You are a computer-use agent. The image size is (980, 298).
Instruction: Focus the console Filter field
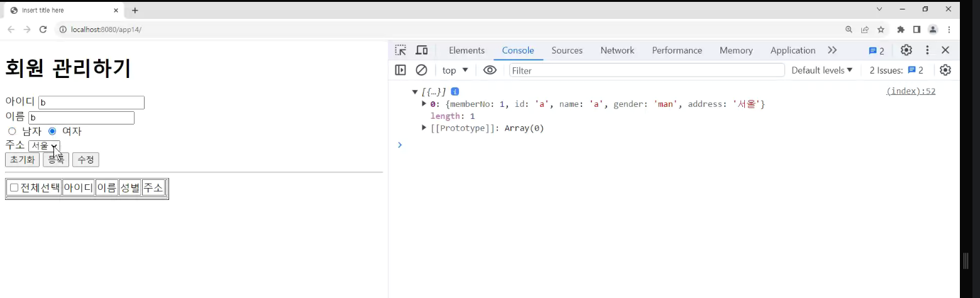pos(647,70)
